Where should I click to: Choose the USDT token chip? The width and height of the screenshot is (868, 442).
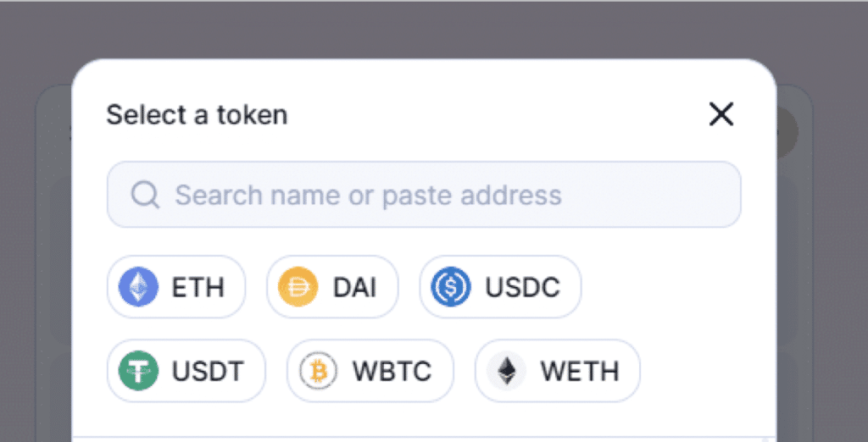tap(186, 371)
